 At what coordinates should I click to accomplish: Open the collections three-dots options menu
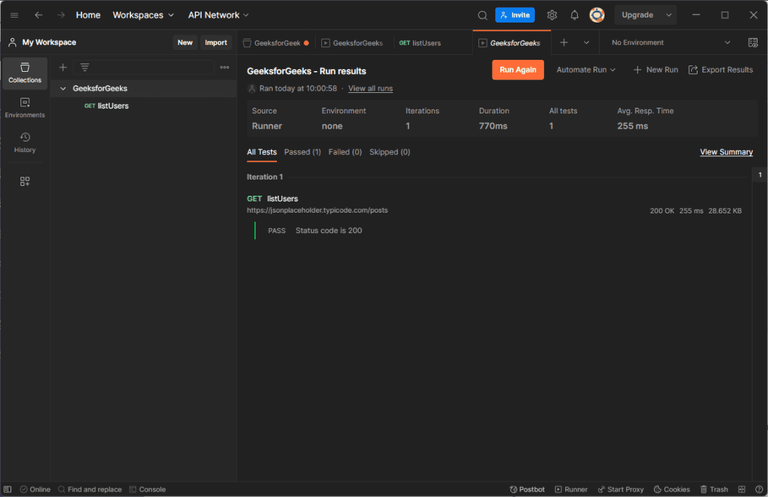224,67
